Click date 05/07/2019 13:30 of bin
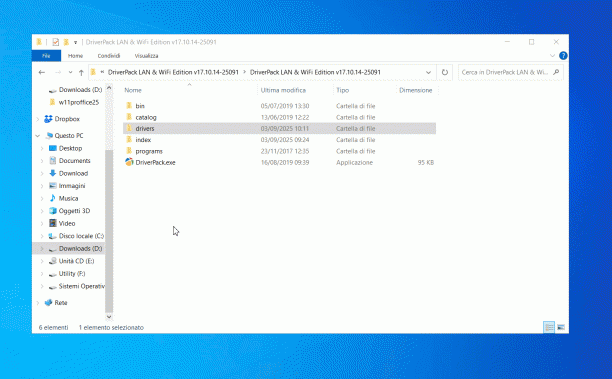Image resolution: width=612 pixels, height=379 pixels. pos(285,106)
